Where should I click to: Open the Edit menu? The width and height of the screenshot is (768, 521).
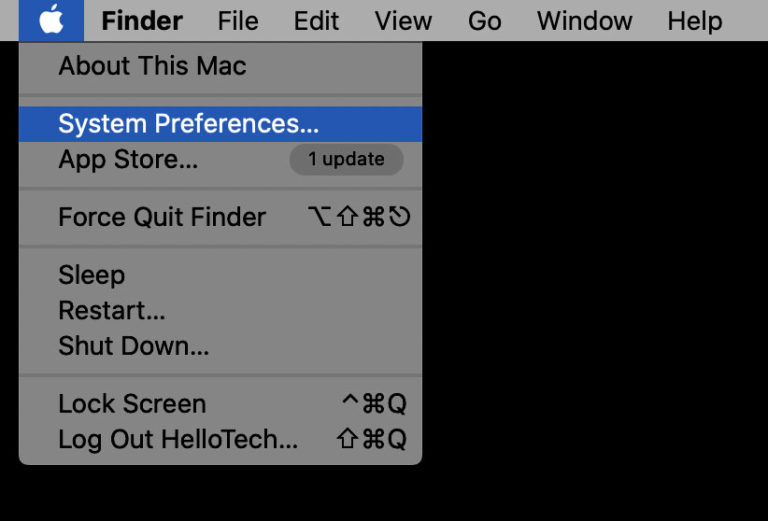point(316,21)
